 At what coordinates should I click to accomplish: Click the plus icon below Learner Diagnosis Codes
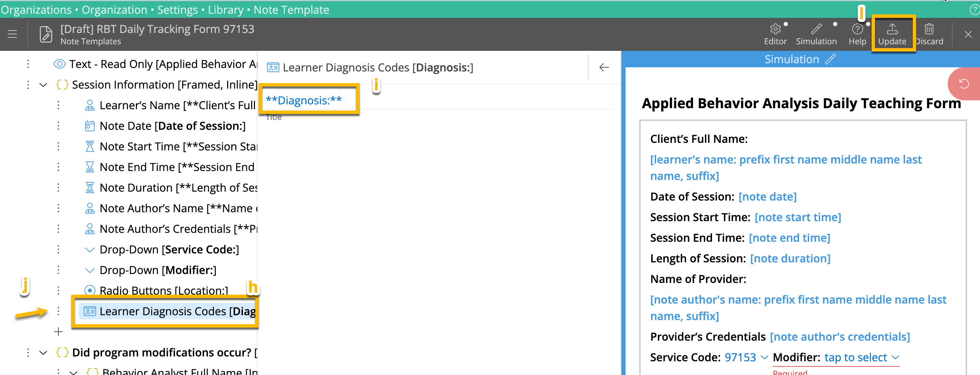(59, 332)
